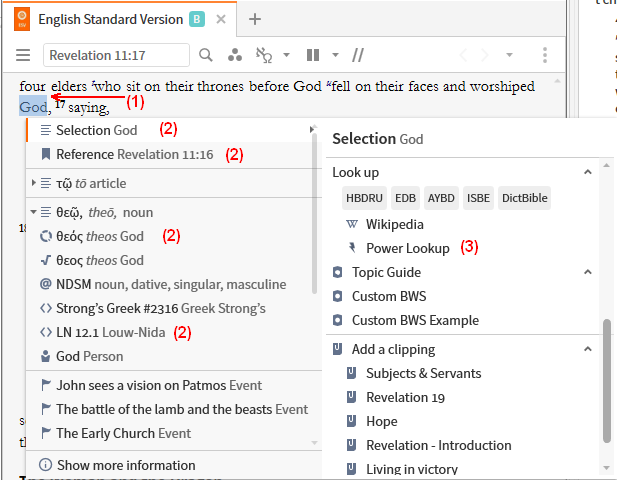Look up in HBDRU

(x=364, y=198)
